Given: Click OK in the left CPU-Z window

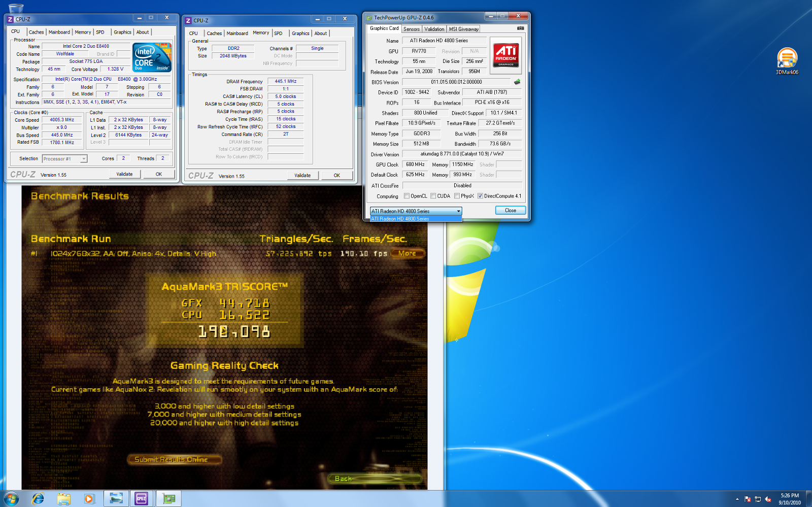Looking at the screenshot, I should coord(159,174).
